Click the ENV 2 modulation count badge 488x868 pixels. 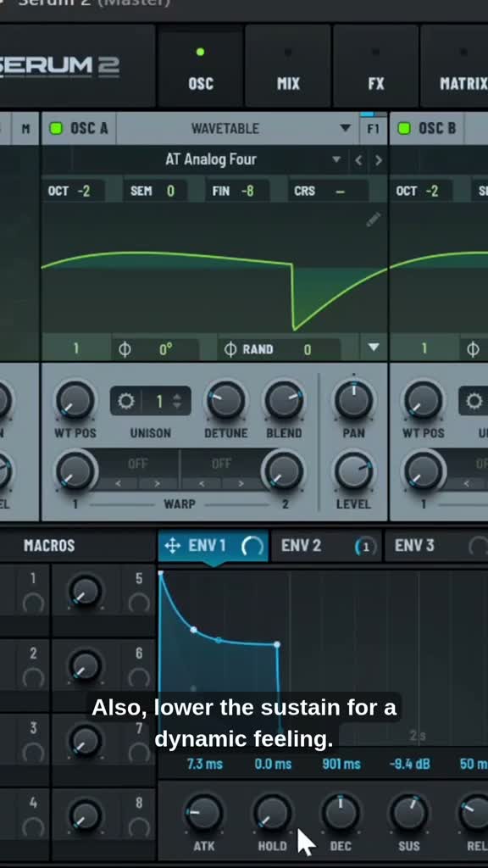pyautogui.click(x=365, y=547)
